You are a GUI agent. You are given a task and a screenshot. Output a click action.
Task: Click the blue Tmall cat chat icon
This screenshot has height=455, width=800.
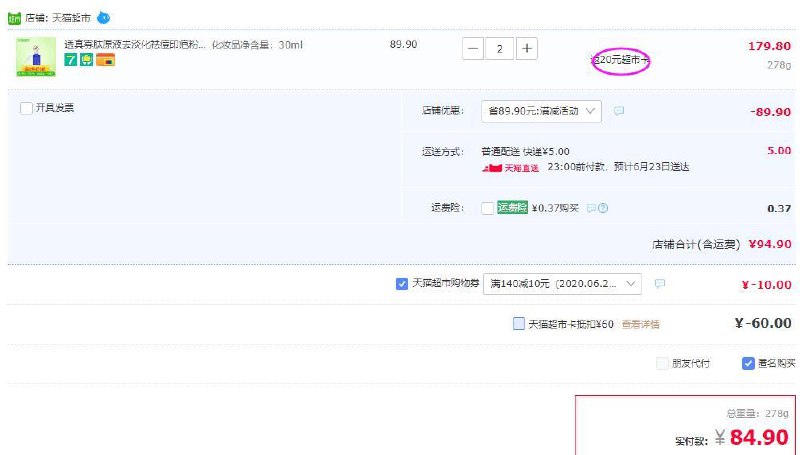pyautogui.click(x=104, y=18)
